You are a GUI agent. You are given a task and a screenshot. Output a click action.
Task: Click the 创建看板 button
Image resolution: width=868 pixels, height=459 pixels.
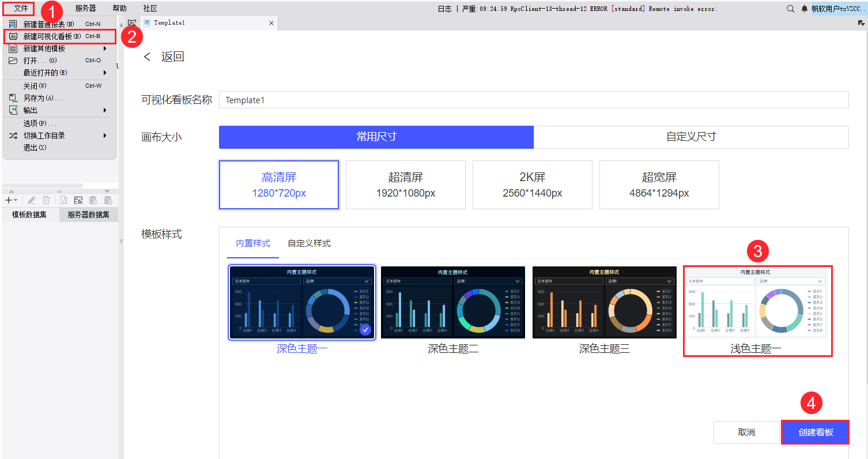[816, 432]
